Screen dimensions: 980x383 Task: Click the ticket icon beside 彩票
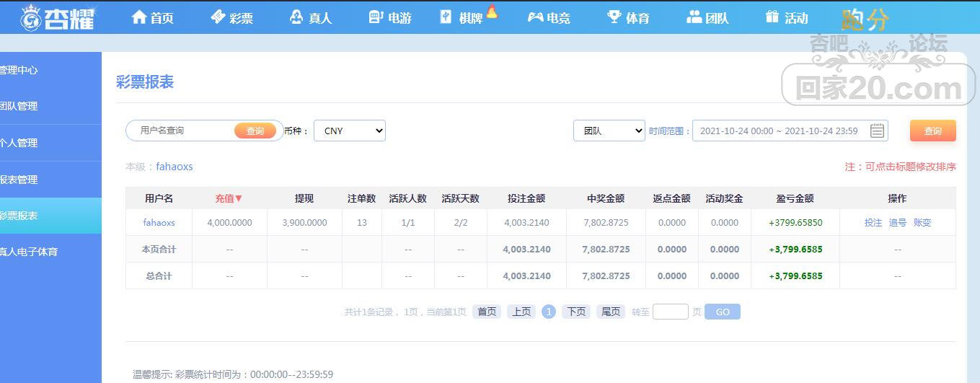tap(218, 17)
